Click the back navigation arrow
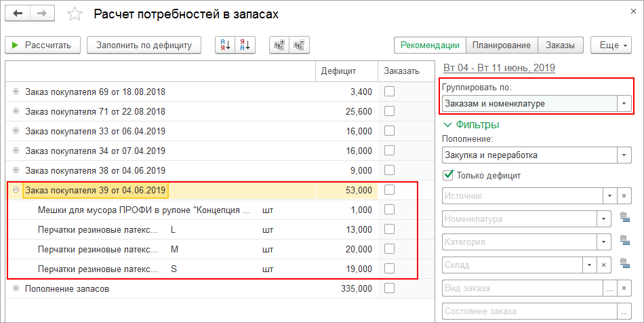 (17, 14)
